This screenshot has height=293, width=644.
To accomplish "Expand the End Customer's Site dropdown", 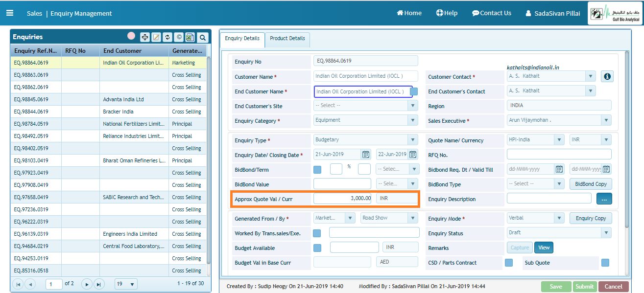I will 412,106.
